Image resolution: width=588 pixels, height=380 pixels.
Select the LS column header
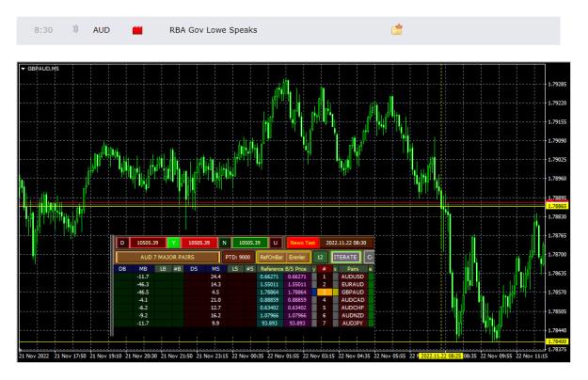pyautogui.click(x=235, y=269)
